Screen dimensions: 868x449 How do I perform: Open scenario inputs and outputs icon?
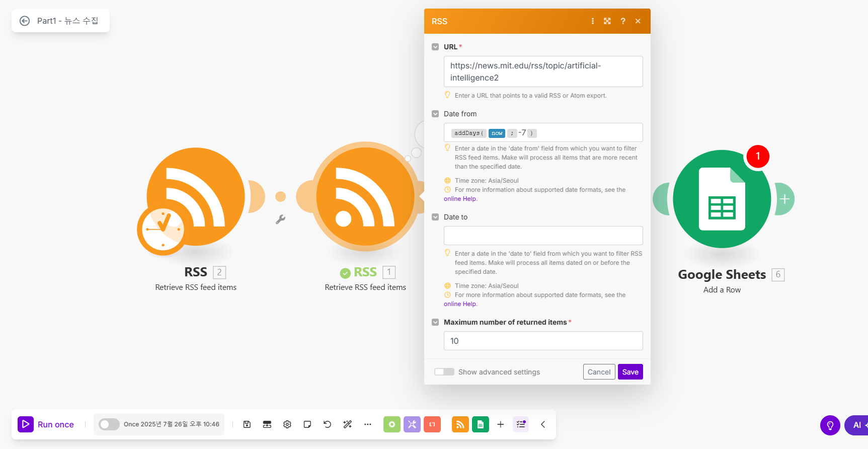[x=267, y=424]
